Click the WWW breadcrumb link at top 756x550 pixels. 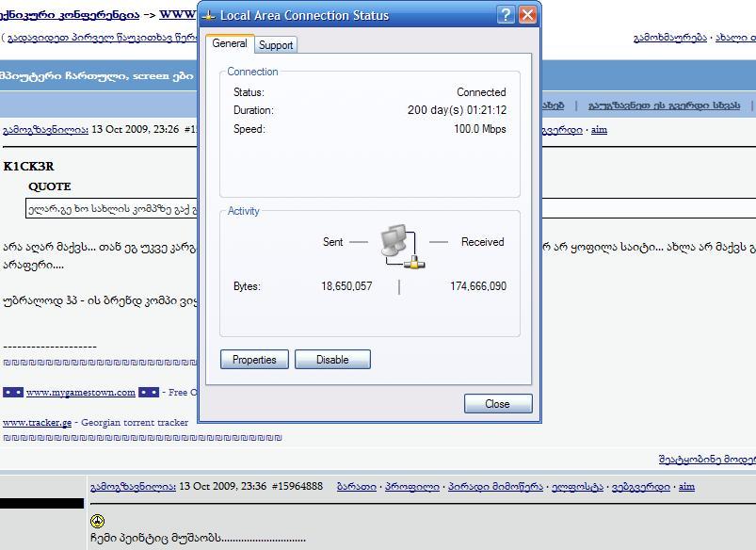177,14
